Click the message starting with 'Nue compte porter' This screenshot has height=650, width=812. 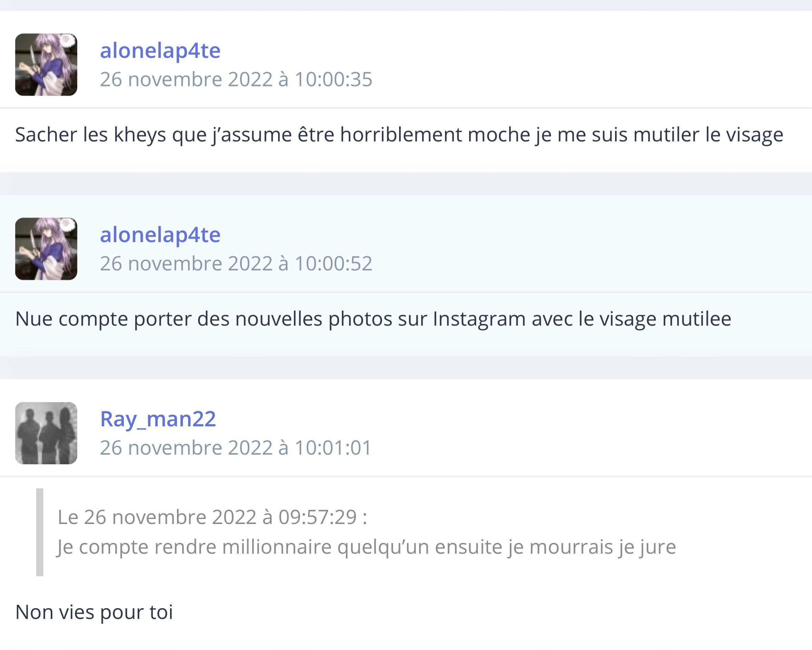pyautogui.click(x=373, y=319)
